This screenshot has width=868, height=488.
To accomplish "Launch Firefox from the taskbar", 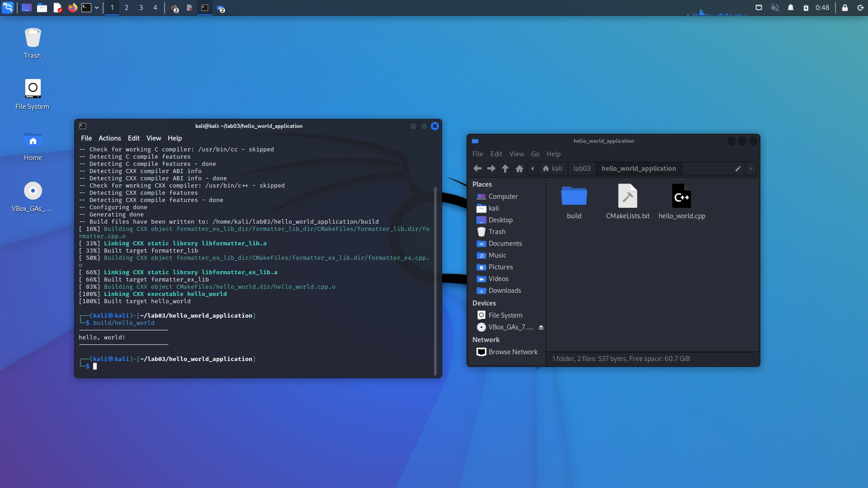I will [x=73, y=8].
